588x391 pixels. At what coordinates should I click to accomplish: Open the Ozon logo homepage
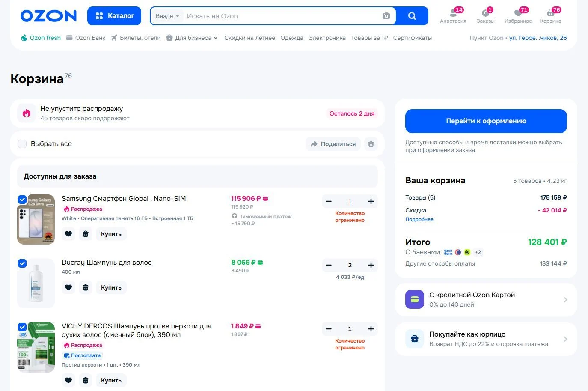[x=48, y=16]
